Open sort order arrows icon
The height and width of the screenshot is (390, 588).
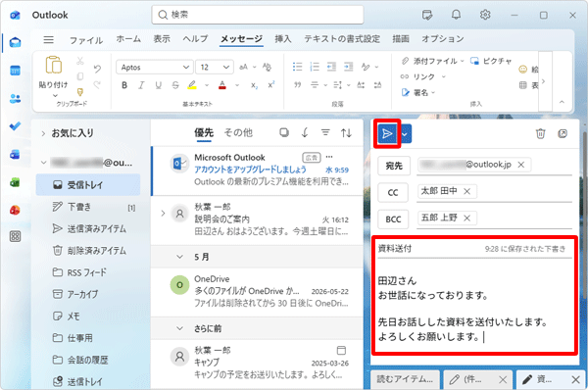coord(346,132)
